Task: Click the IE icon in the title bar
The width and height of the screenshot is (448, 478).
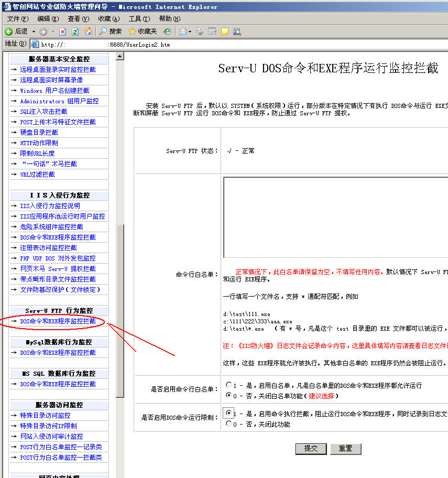Action: click(x=7, y=6)
